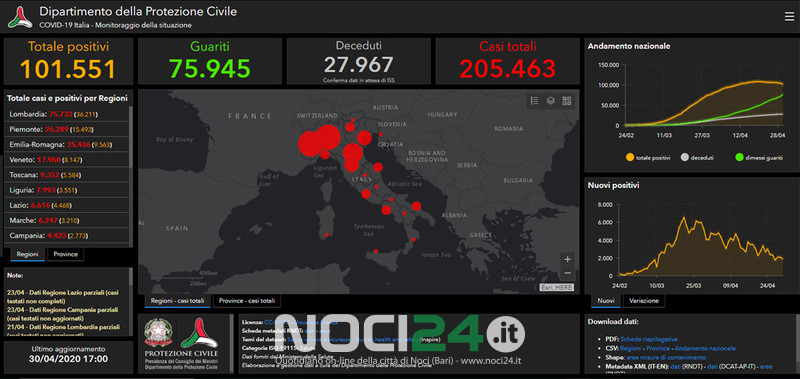Click the 23/04 Dati Regione Lazio parziali note
This screenshot has width=800, height=379.
click(x=63, y=296)
